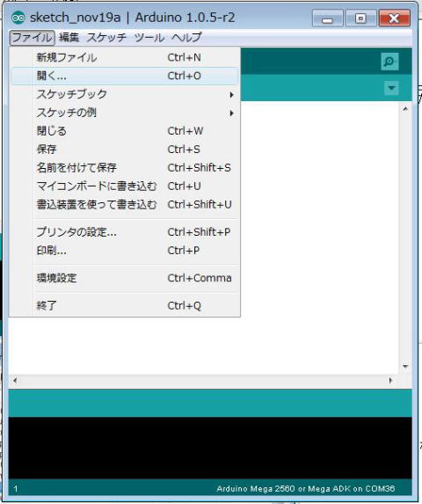Select 新規ファイル from the file menu
The width and height of the screenshot is (422, 504).
pos(125,57)
